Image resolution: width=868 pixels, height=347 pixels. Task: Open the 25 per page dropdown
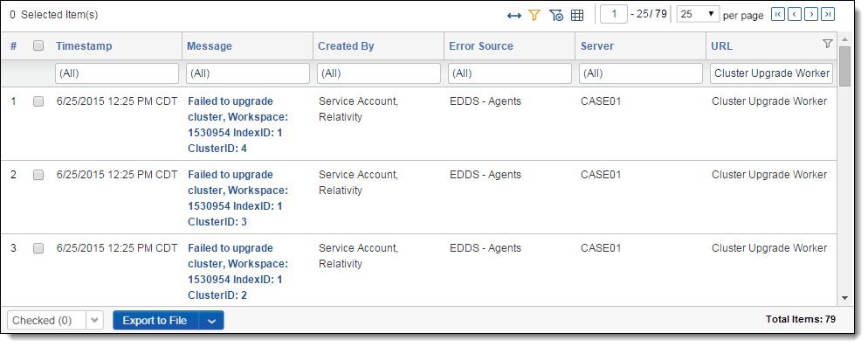[698, 14]
